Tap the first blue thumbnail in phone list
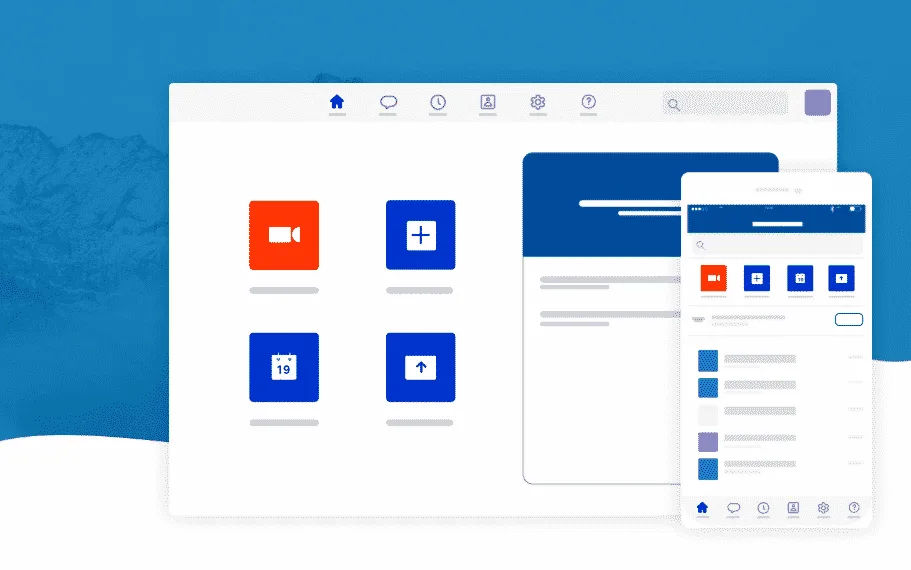The image size is (911, 570). (708, 360)
